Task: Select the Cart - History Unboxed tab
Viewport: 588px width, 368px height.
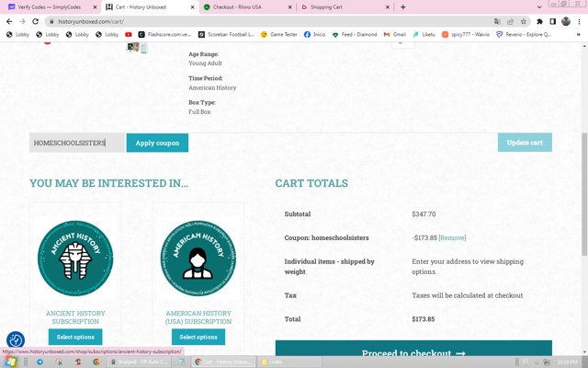Action: coord(150,7)
